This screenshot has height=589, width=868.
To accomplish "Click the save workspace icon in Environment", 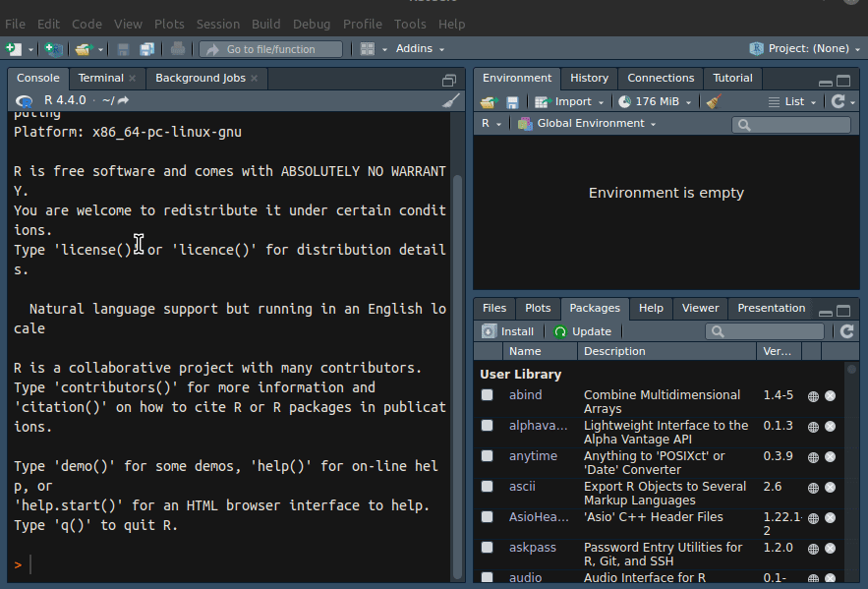I will pyautogui.click(x=512, y=101).
